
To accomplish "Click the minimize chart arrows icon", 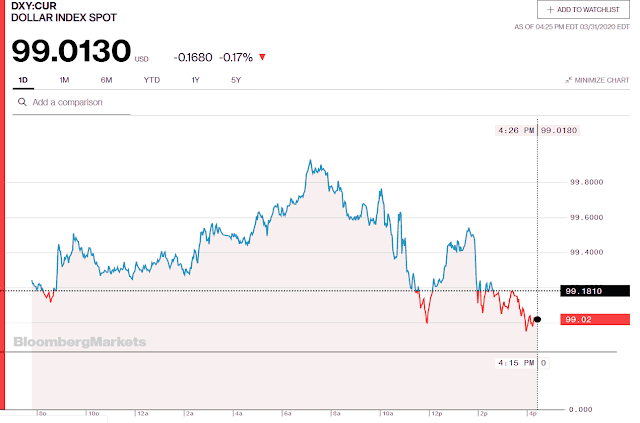I will click(x=569, y=80).
